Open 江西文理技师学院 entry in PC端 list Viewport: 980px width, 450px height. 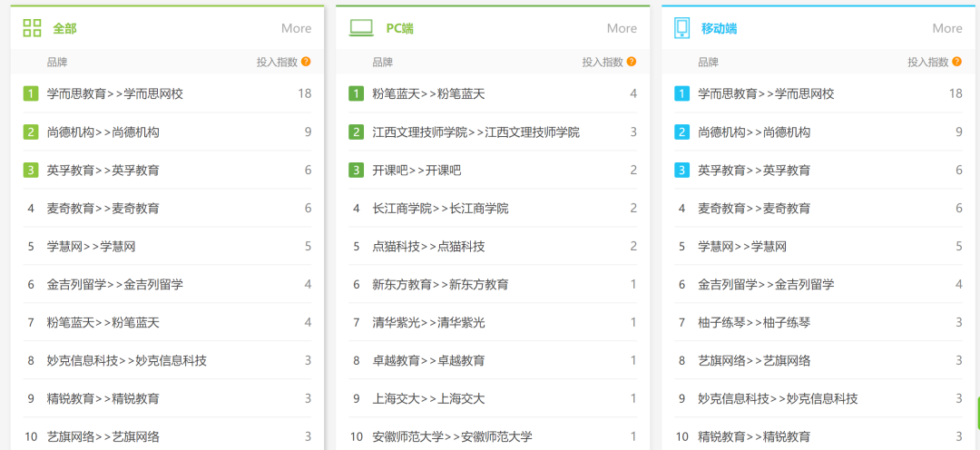[x=475, y=132]
